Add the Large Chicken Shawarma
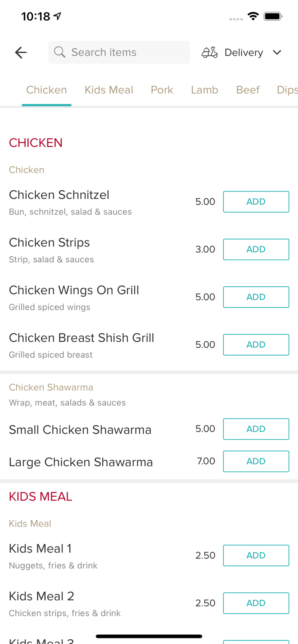The image size is (298, 644). (256, 461)
